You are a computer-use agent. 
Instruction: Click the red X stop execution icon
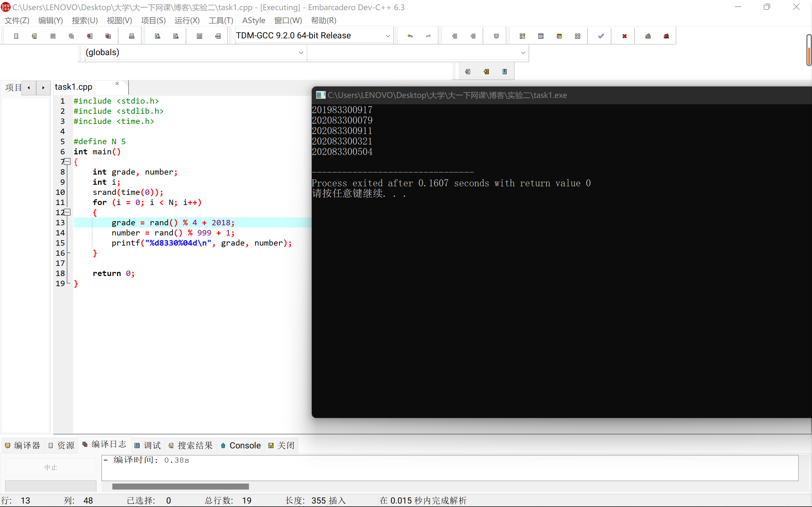coord(625,36)
